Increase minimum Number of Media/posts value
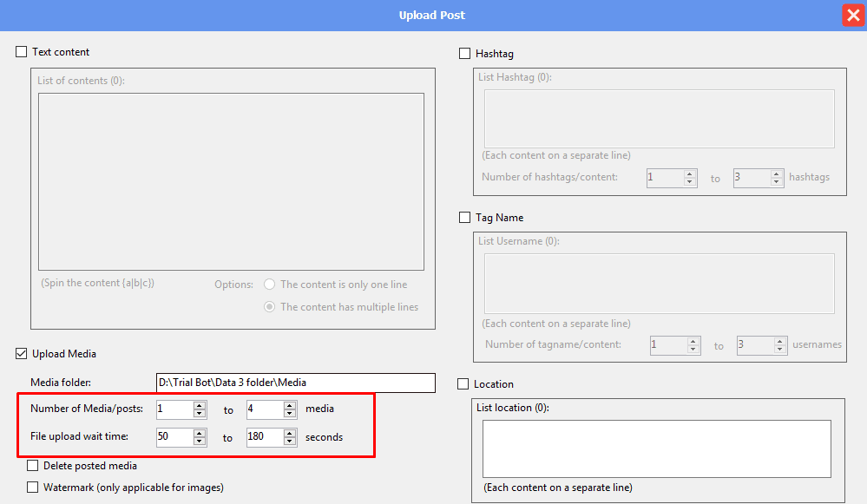This screenshot has height=504, width=867. [x=200, y=405]
